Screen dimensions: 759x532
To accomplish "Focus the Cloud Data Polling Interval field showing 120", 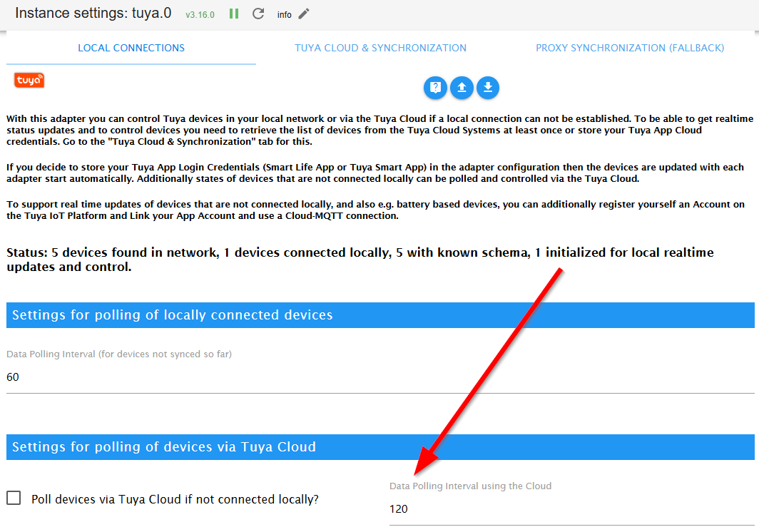I will (571, 508).
